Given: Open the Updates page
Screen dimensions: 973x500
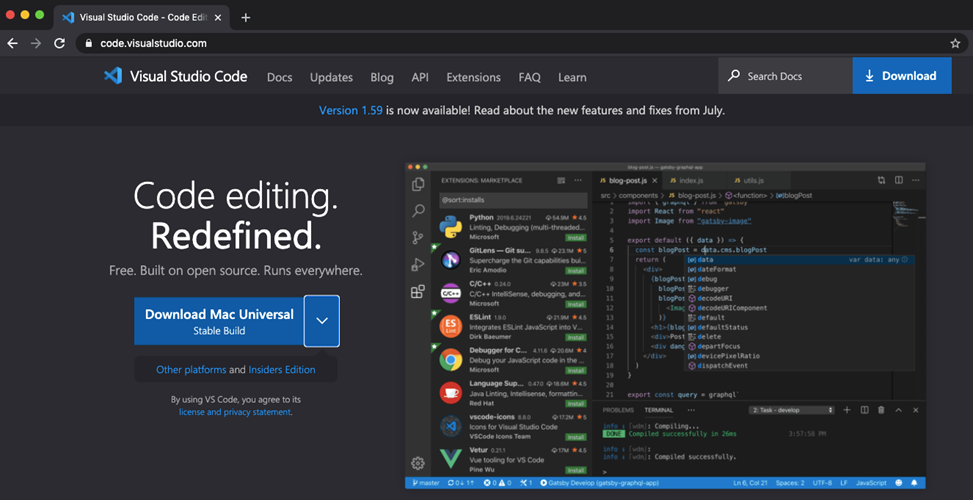Looking at the screenshot, I should [331, 78].
